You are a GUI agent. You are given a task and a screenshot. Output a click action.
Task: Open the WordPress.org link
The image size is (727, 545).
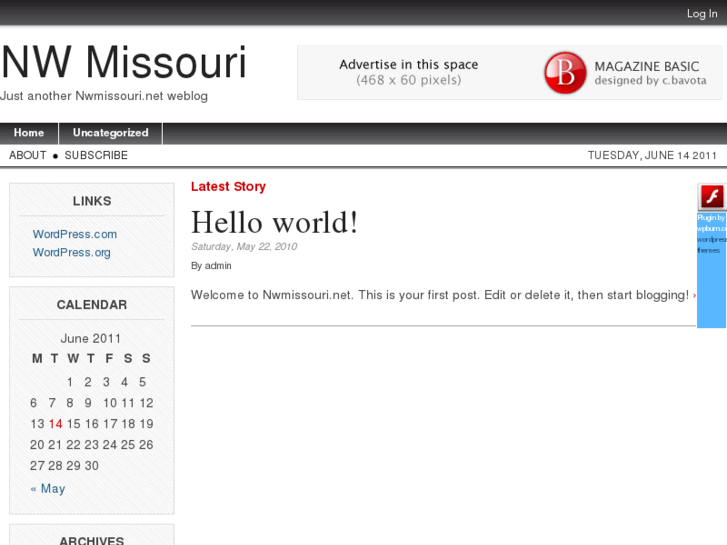point(71,252)
